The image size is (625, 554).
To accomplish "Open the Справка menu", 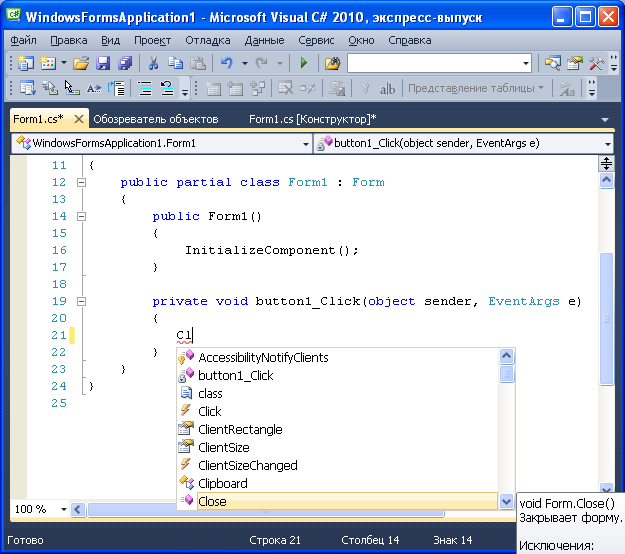I will point(410,40).
